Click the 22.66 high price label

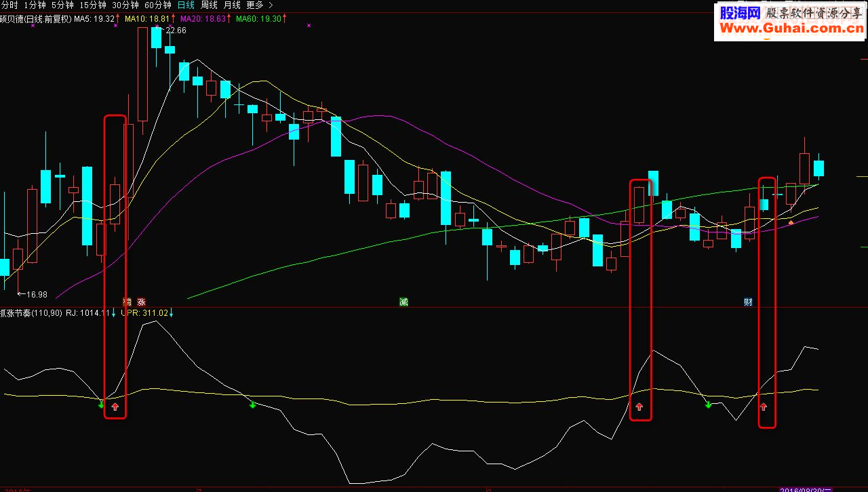pyautogui.click(x=176, y=30)
